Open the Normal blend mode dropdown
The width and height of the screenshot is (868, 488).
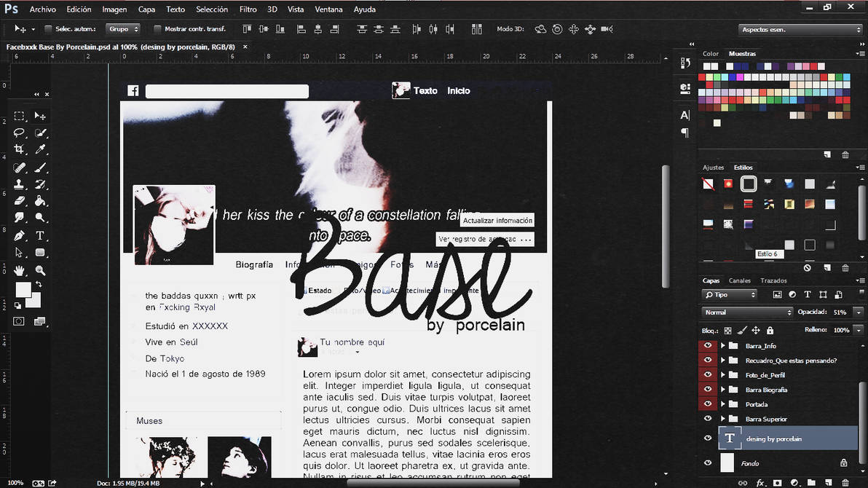click(x=746, y=311)
